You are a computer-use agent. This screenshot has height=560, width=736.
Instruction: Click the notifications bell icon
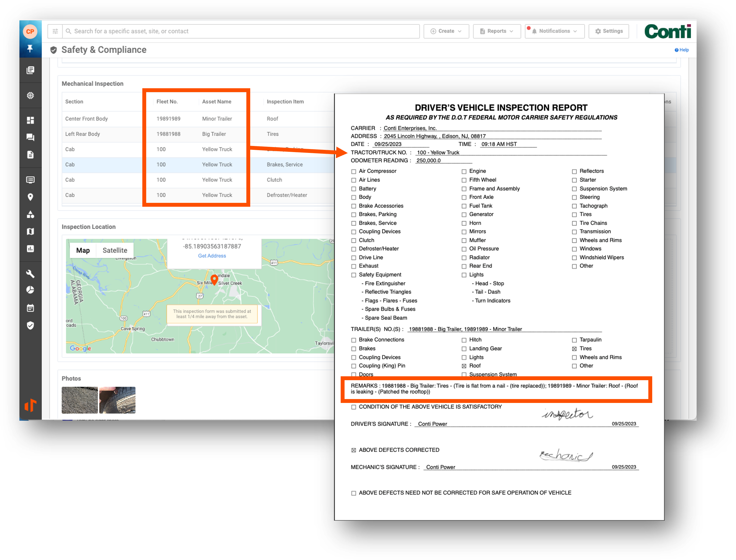pos(534,31)
